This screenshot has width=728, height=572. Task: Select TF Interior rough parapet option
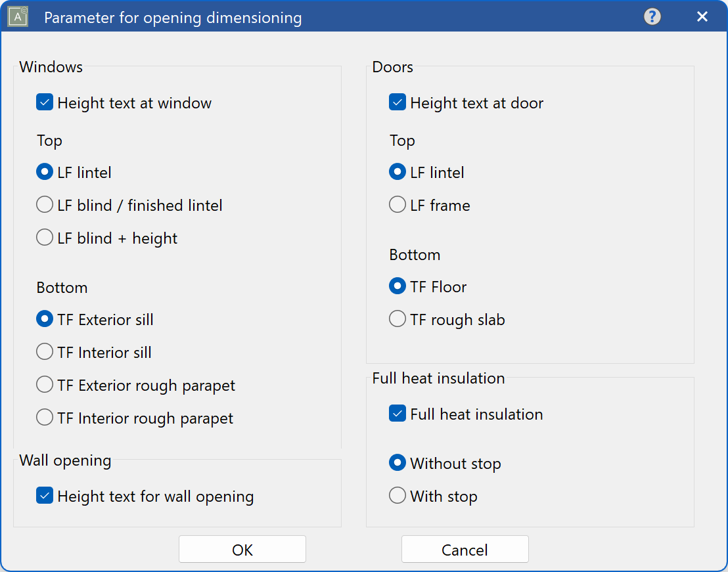pyautogui.click(x=44, y=418)
